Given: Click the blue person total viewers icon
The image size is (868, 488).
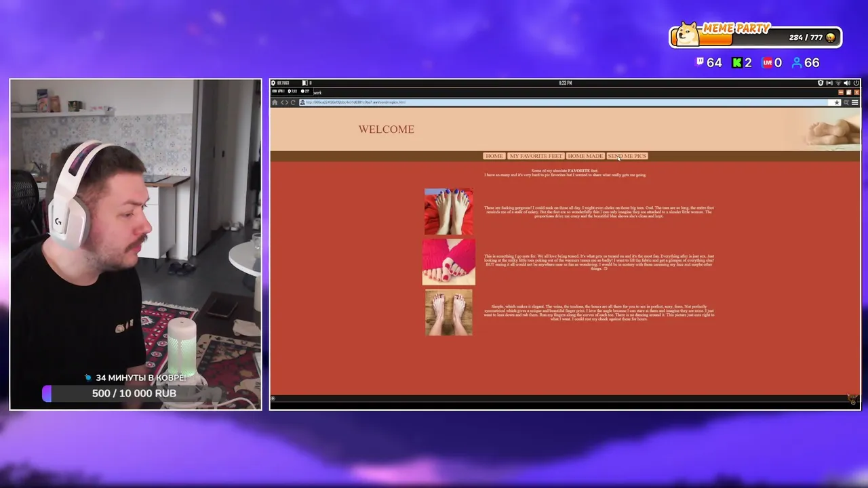Looking at the screenshot, I should click(797, 62).
